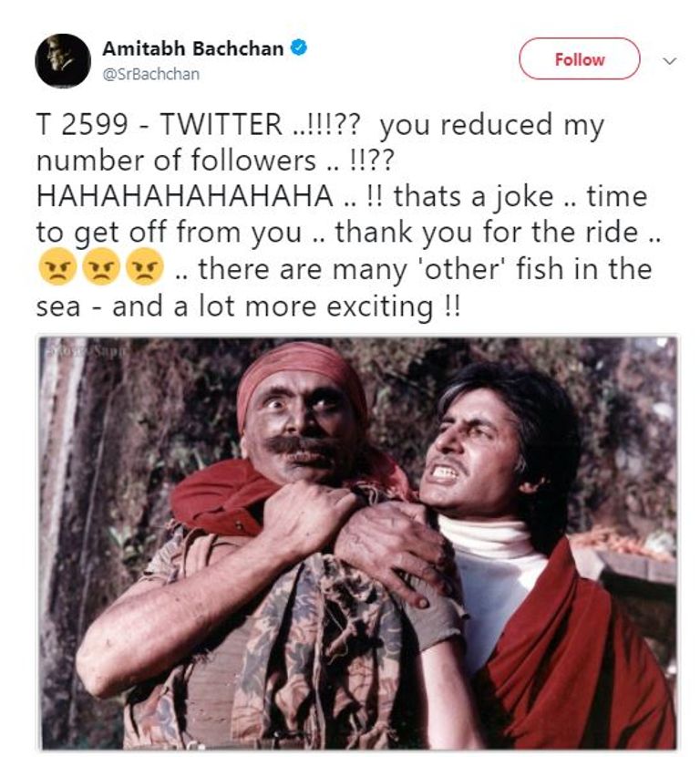
Task: Click the third angry face emoji
Action: click(144, 268)
